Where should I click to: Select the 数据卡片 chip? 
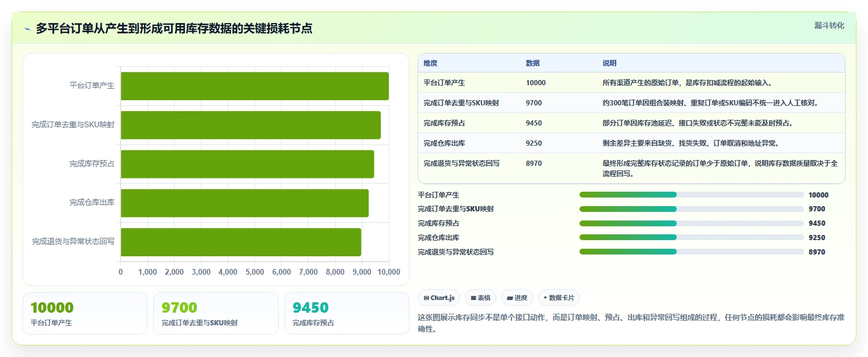click(x=559, y=298)
